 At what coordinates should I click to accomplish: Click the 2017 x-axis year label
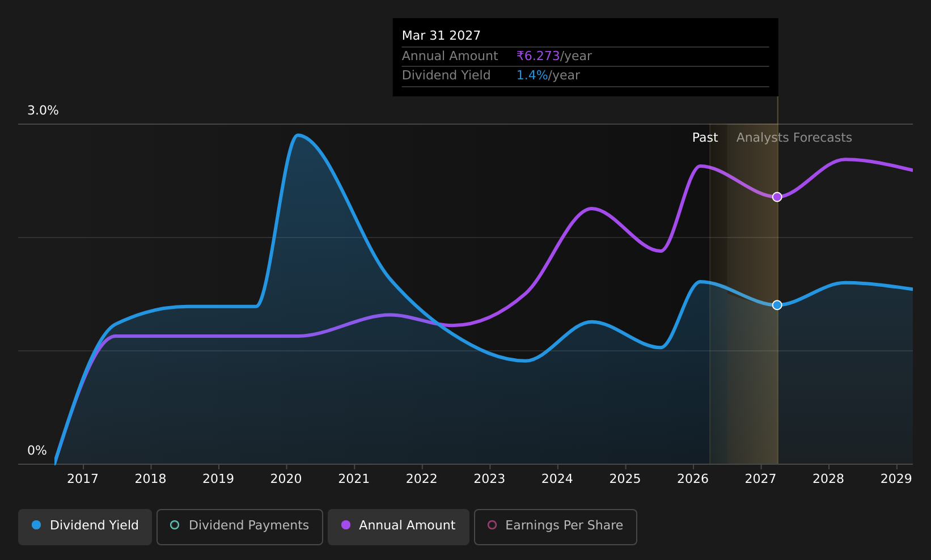83,479
